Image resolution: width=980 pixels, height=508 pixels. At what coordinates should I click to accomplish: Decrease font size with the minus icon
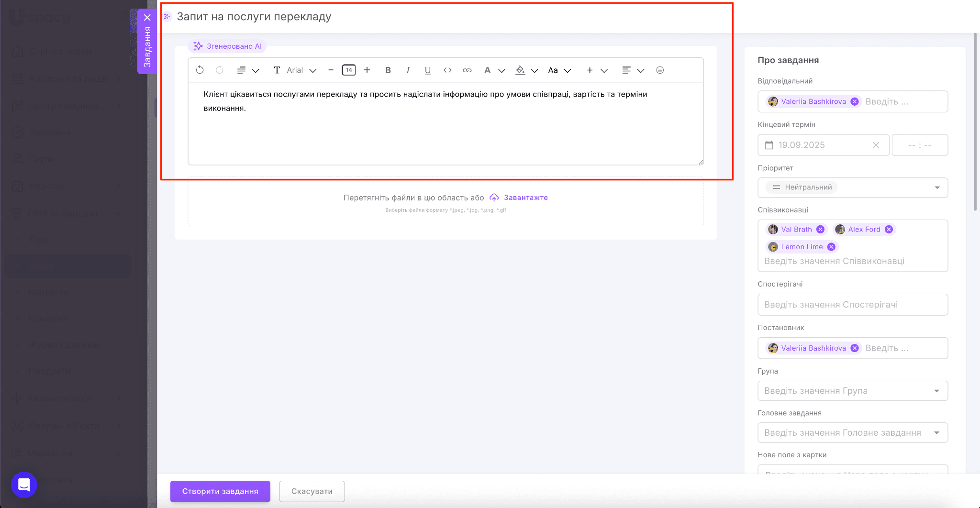tap(331, 70)
